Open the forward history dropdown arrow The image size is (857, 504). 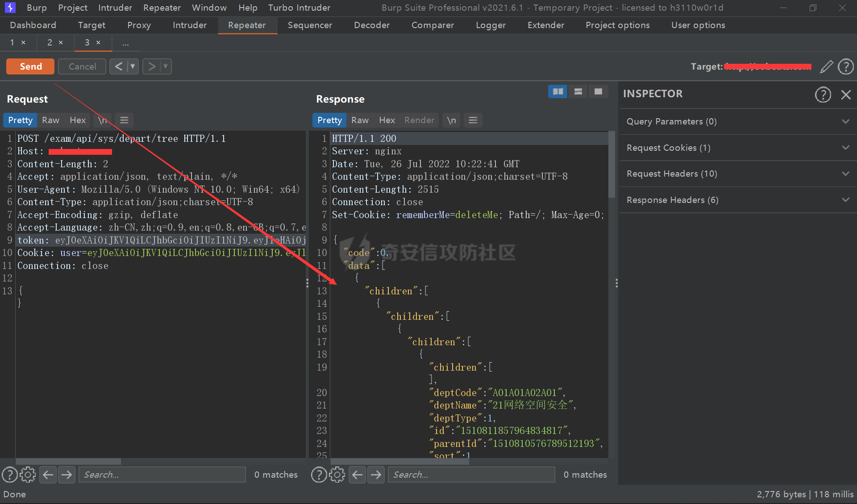coord(166,66)
